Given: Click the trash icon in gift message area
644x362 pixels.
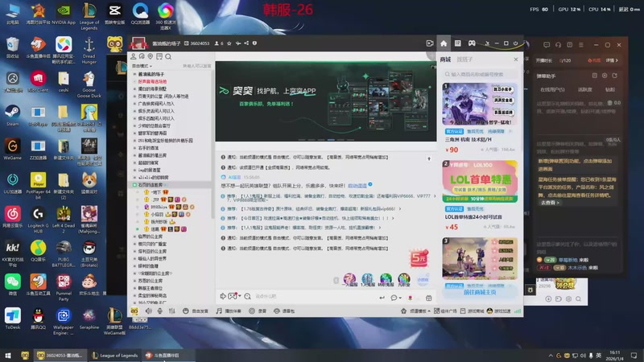Looking at the screenshot, I should [x=610, y=103].
